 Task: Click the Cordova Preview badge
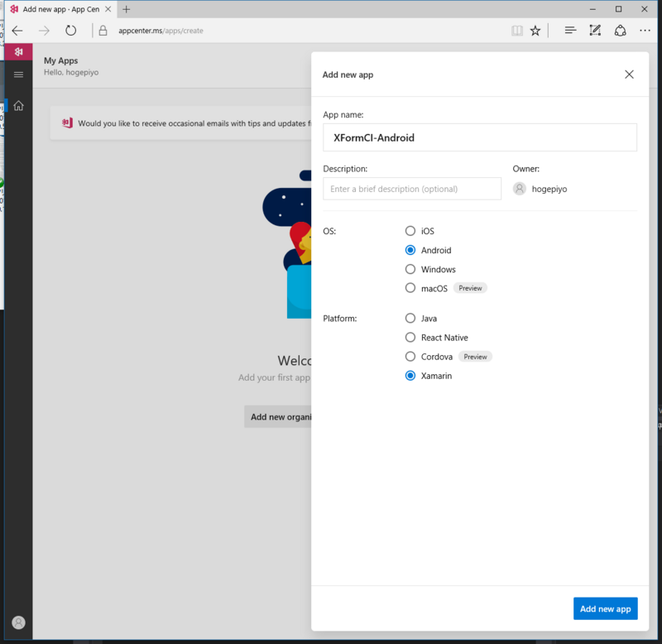(x=475, y=357)
